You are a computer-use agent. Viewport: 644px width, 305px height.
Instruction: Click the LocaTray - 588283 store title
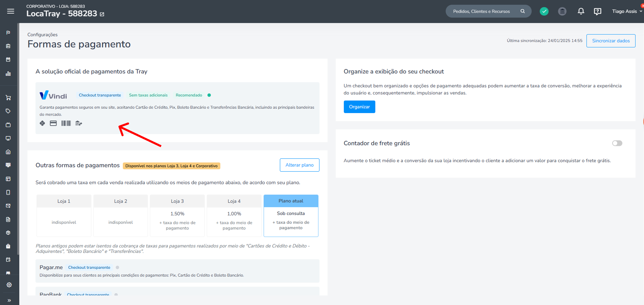pyautogui.click(x=62, y=14)
